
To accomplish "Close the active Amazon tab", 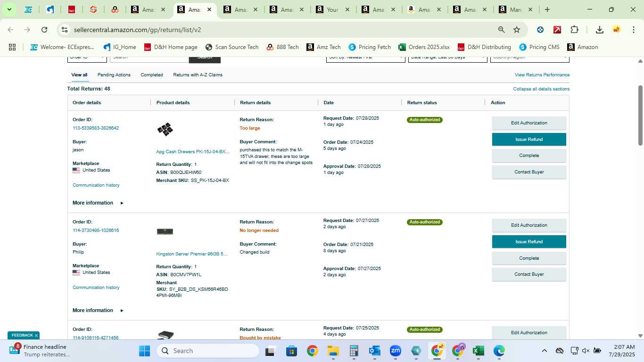I will [x=209, y=9].
